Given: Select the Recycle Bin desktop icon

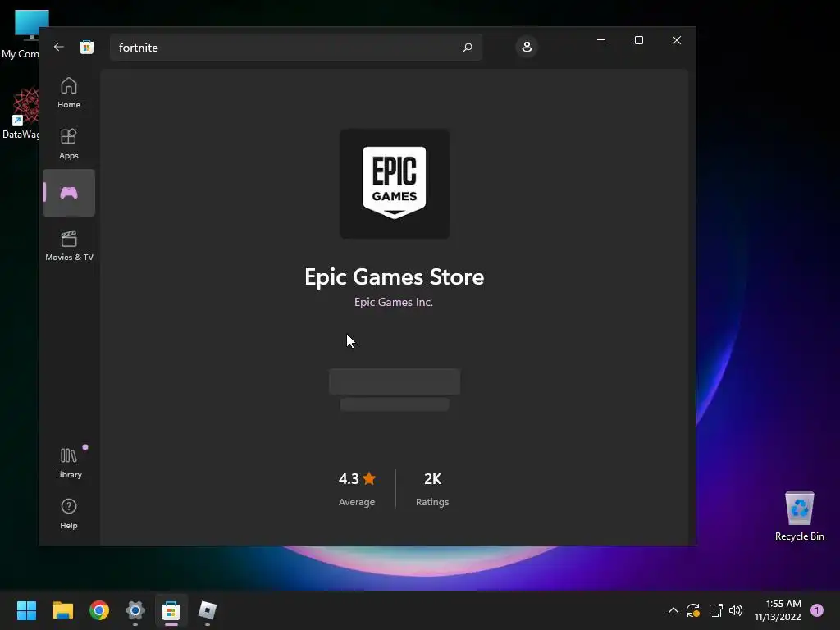Looking at the screenshot, I should pos(799,516).
